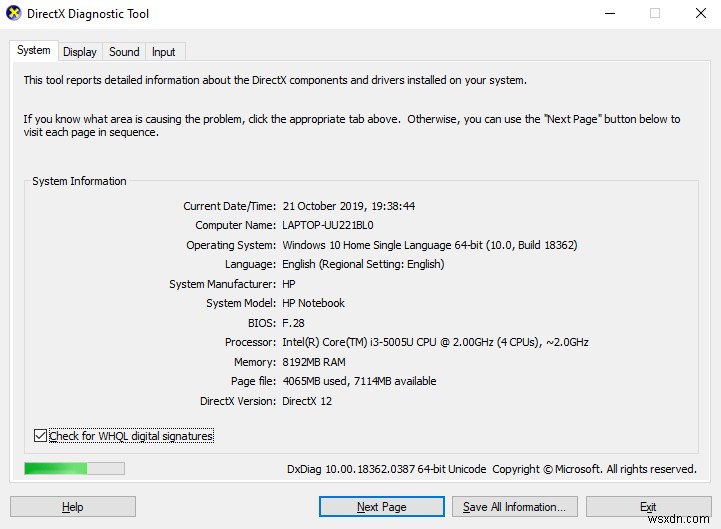Click the System Information group label
The image size is (721, 529).
[79, 181]
